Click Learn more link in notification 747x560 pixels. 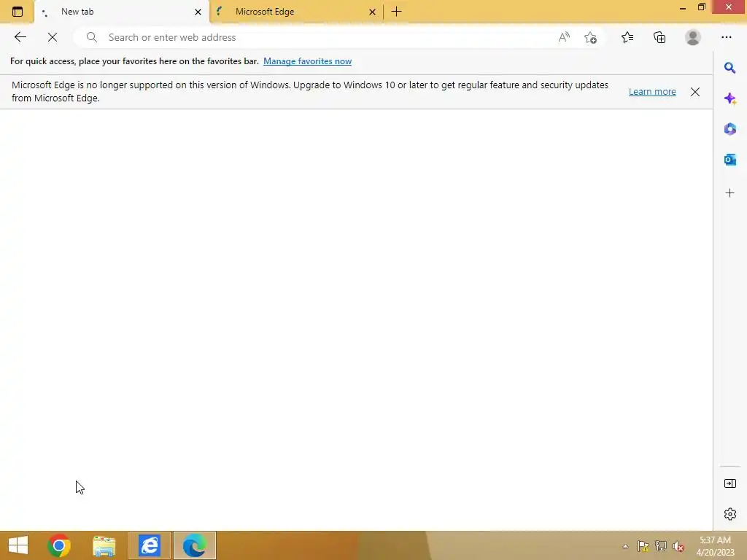[652, 91]
